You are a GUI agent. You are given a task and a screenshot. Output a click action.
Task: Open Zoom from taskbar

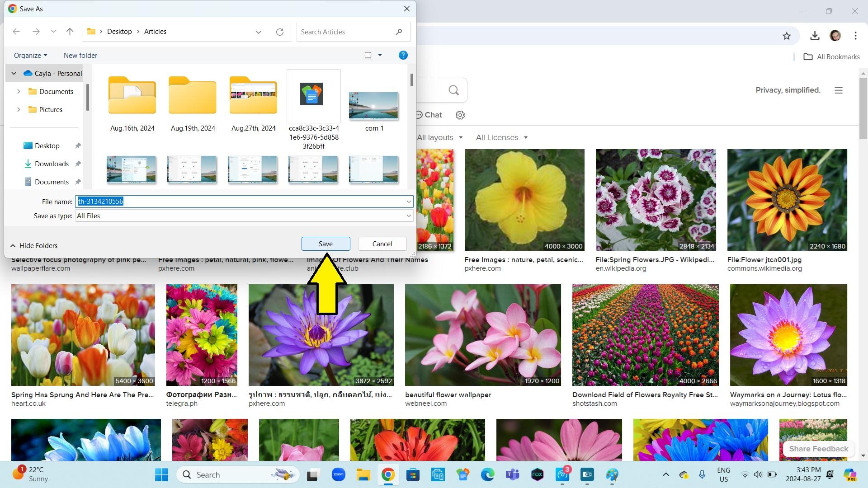[x=338, y=475]
